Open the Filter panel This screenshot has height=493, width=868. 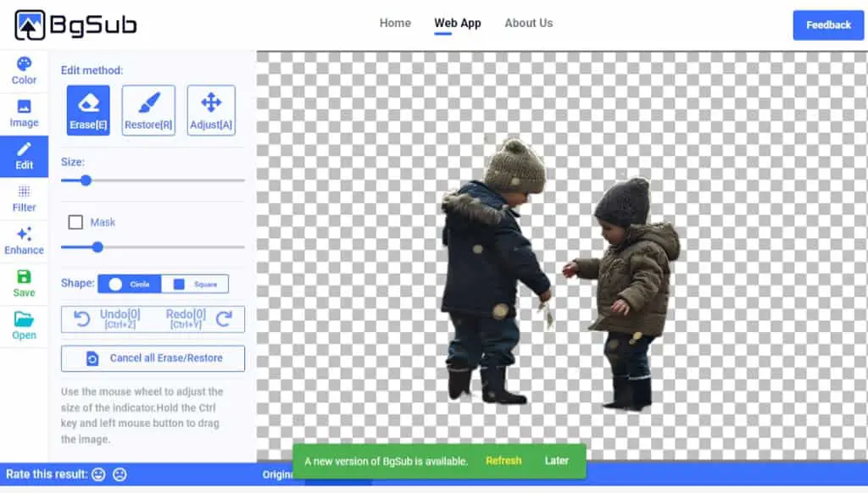pyautogui.click(x=24, y=198)
